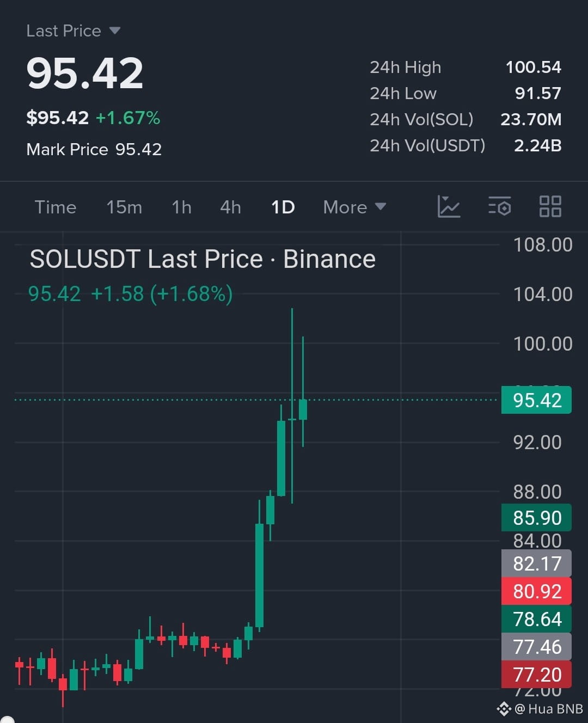Click the latest green candle at 95.42

303,409
